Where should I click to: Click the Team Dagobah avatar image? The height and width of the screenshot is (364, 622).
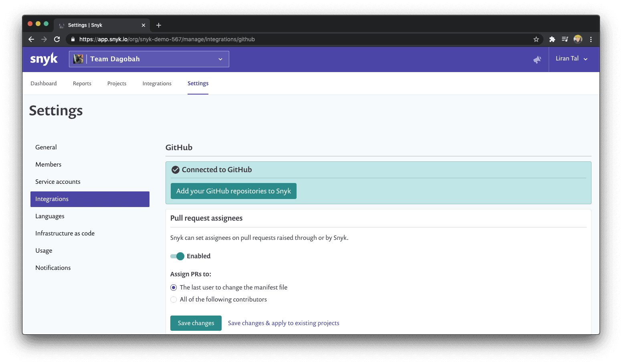coord(79,59)
